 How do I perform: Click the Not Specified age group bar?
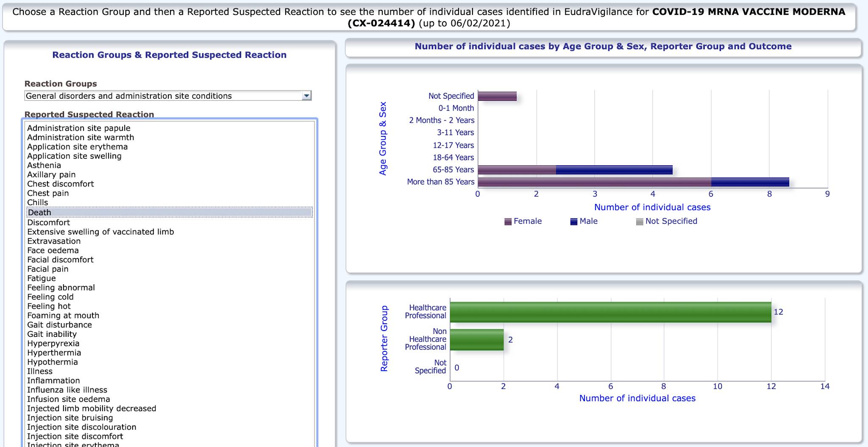point(497,96)
